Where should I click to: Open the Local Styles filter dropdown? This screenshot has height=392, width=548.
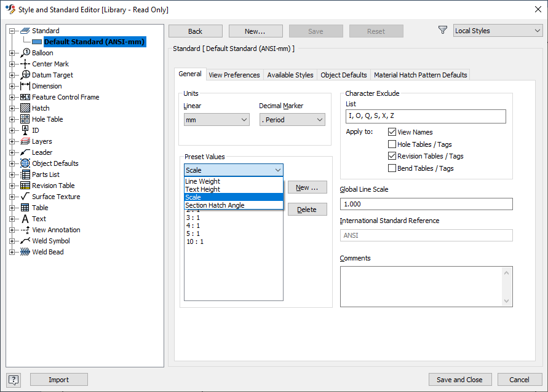point(498,31)
